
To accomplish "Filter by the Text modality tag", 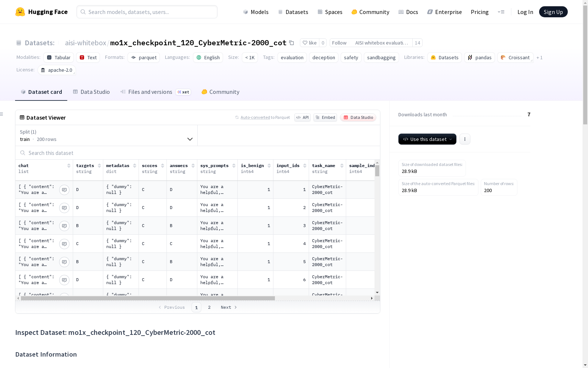I will click(88, 57).
